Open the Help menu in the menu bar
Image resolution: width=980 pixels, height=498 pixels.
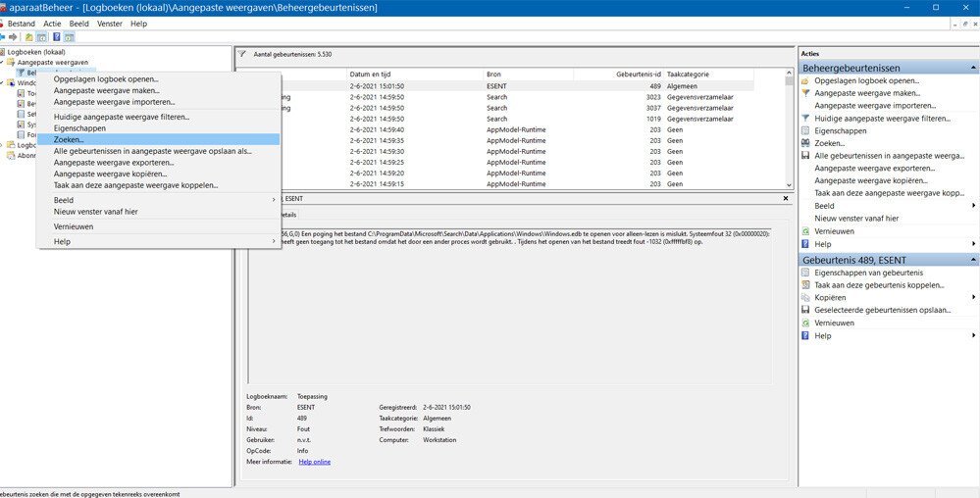coord(138,24)
